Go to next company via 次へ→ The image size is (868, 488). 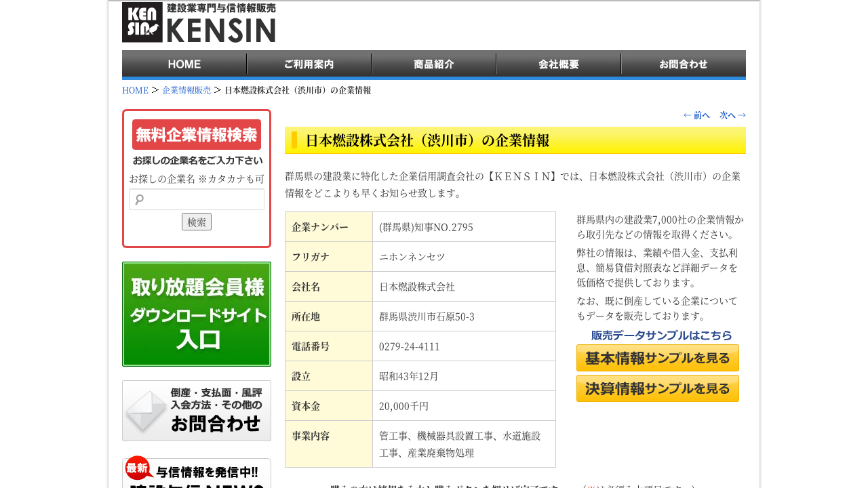point(732,115)
